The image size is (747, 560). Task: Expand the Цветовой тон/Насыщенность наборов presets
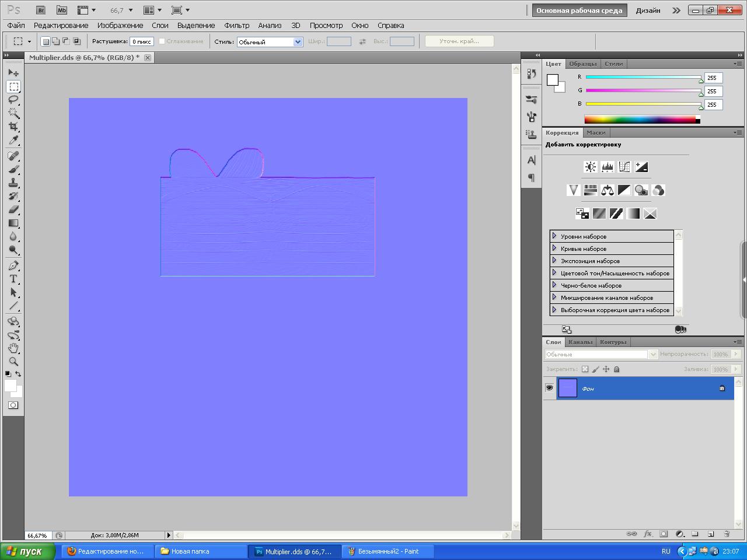coord(554,273)
